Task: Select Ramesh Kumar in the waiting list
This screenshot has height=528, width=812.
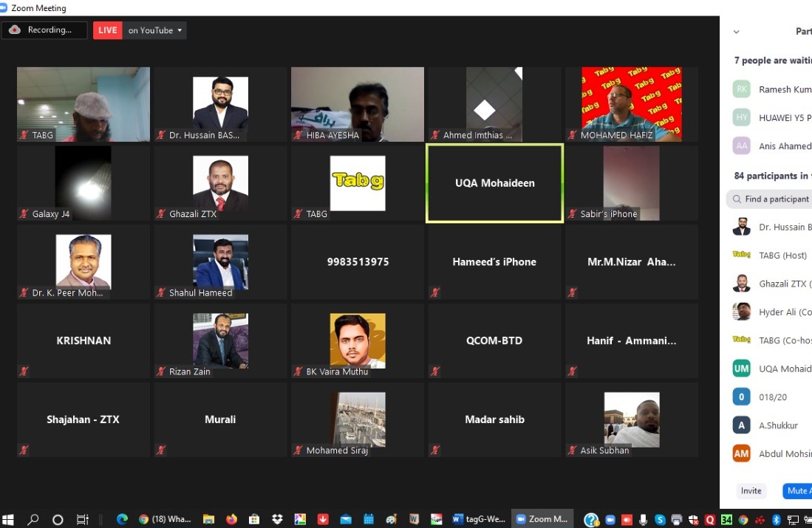Action: 783,89
